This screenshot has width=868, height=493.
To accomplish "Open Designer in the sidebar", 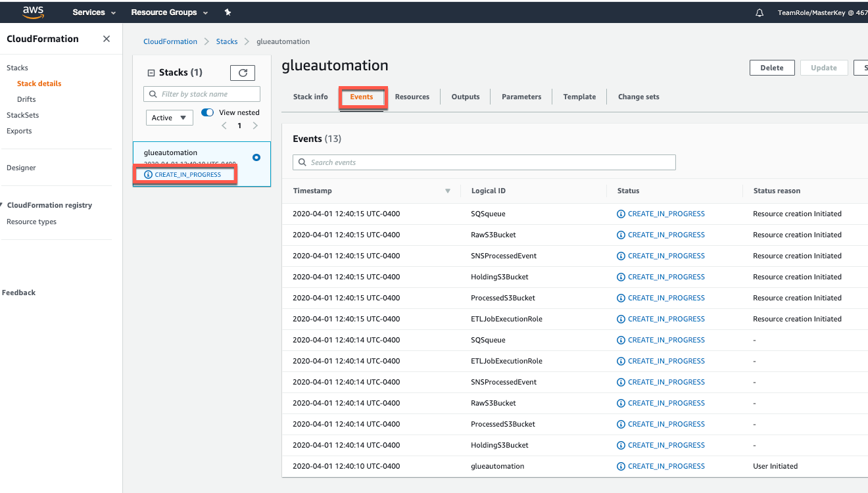I will click(21, 168).
